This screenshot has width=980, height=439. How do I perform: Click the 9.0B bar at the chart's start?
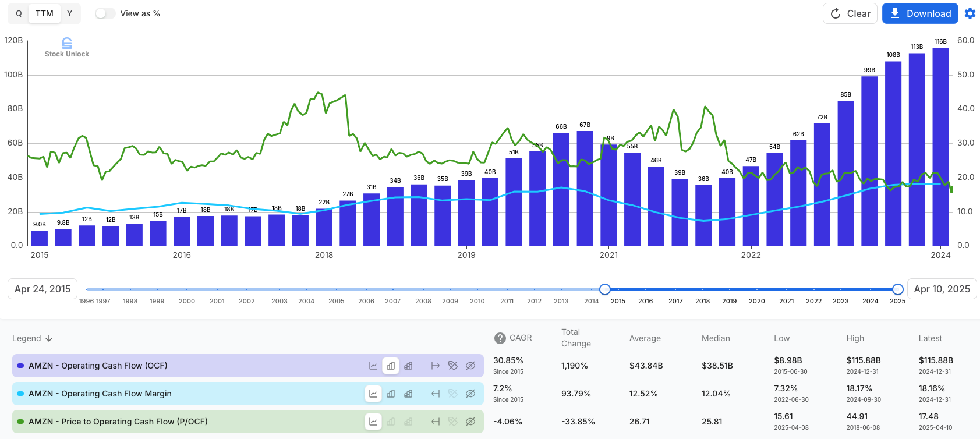40,238
